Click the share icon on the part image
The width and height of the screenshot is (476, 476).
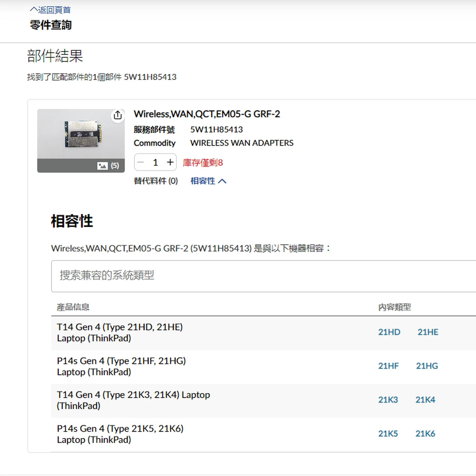118,115
